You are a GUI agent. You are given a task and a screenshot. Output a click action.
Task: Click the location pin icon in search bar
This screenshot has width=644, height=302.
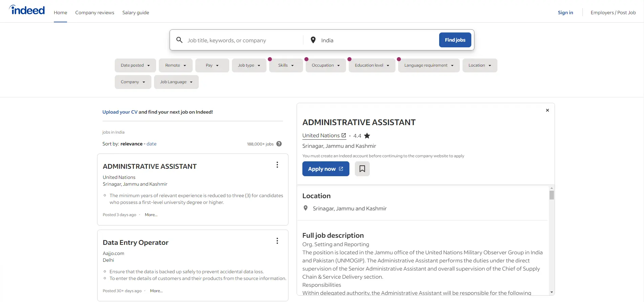pyautogui.click(x=313, y=40)
